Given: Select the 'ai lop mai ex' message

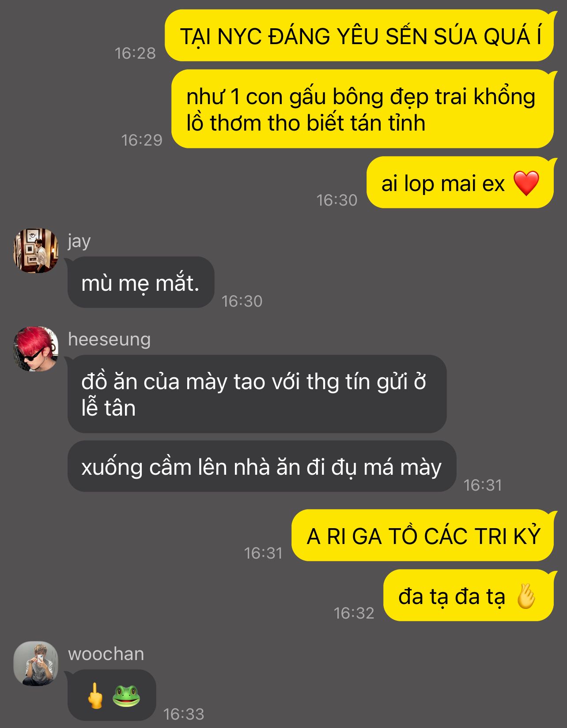Looking at the screenshot, I should click(460, 183).
